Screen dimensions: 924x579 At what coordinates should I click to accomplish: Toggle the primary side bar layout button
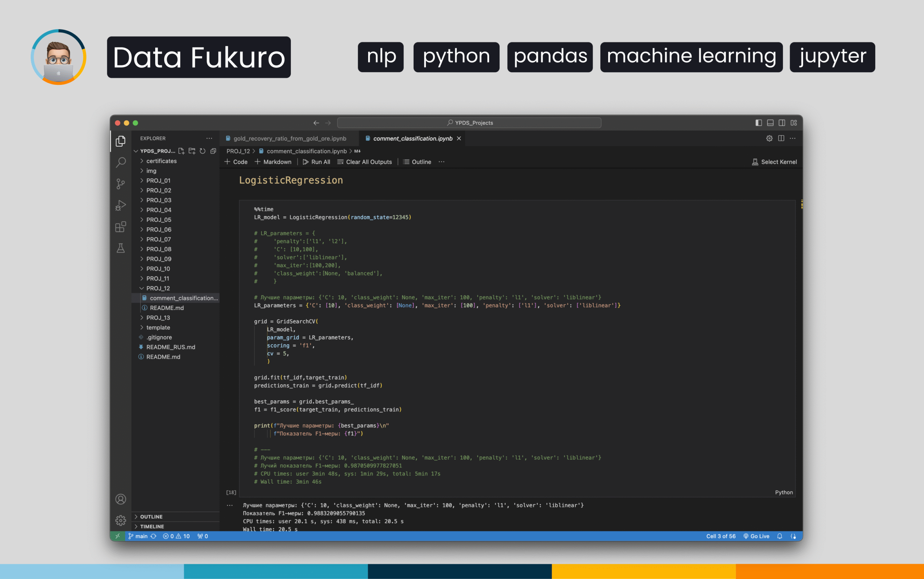pyautogui.click(x=758, y=123)
